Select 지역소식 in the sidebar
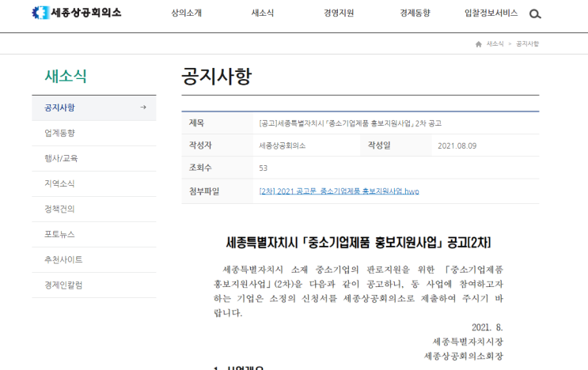Screen dimensions: 588x370 point(94,184)
